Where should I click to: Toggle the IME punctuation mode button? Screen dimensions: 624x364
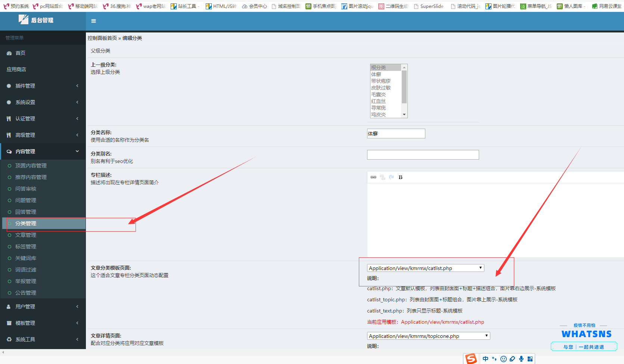click(x=494, y=359)
